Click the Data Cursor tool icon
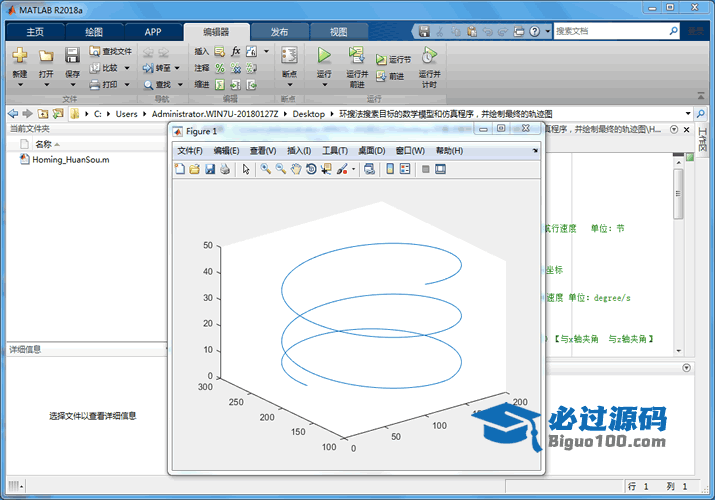Screen dimensions: 715x500 [x=326, y=170]
